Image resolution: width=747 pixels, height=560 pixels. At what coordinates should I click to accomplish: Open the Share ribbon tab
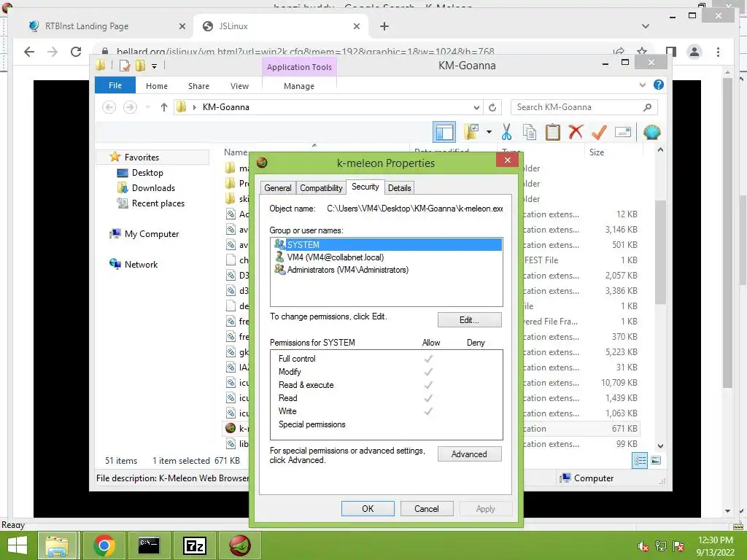pyautogui.click(x=198, y=86)
